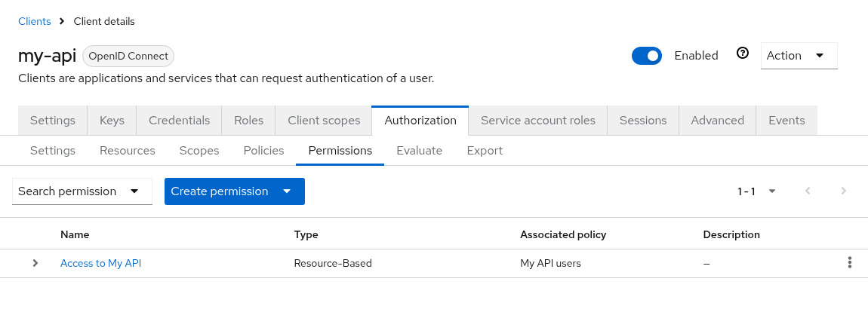Open the Scopes sub-tab
Viewport: 868px width, 309px height.
coord(199,151)
